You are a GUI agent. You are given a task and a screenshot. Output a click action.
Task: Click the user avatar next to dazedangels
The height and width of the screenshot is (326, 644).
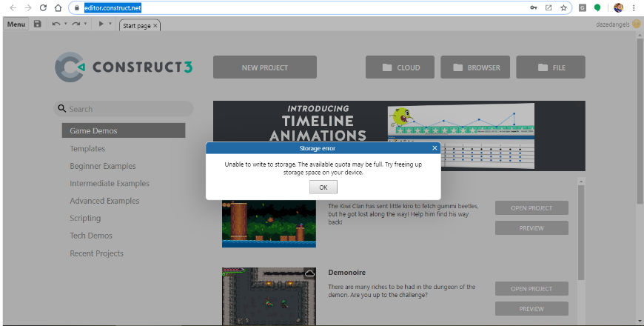point(635,24)
